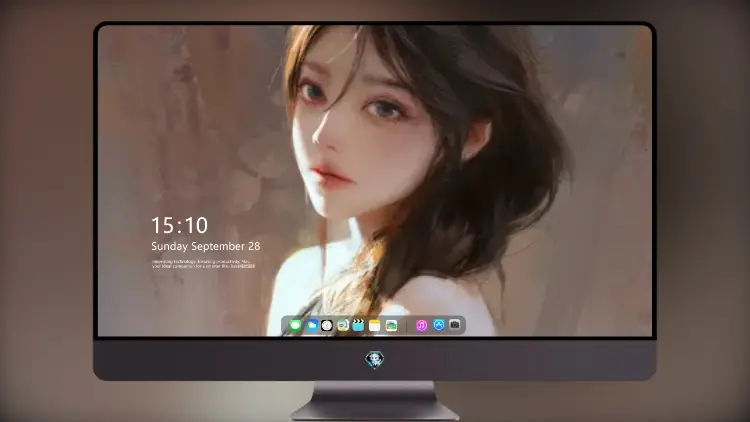Open the yellow Notes app in the dock

[375, 325]
